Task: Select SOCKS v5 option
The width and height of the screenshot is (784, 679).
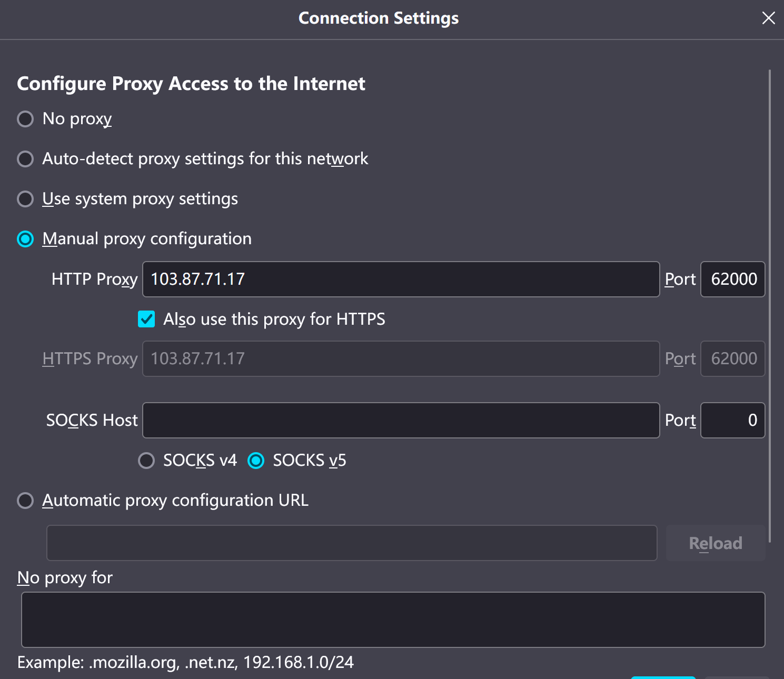Action: point(256,461)
